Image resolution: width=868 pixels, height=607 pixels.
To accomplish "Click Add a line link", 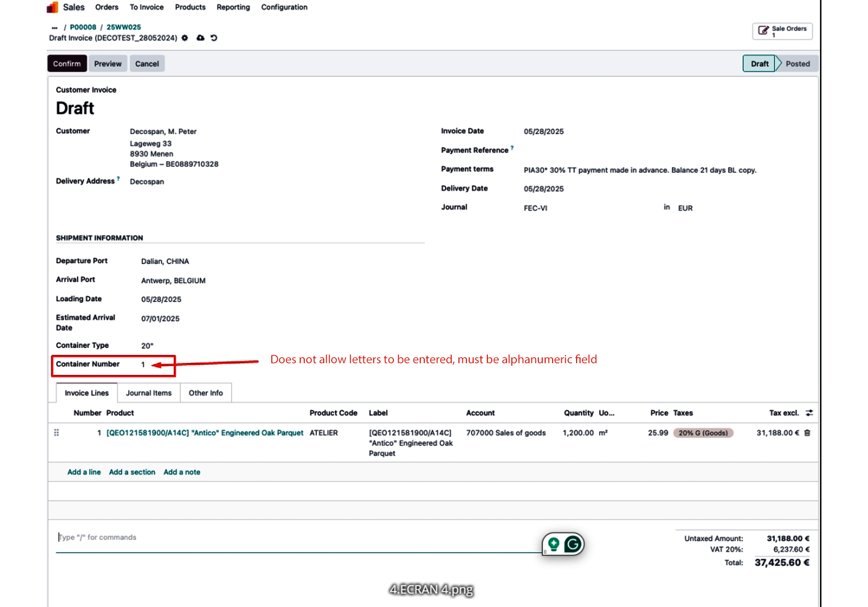I will tap(84, 472).
